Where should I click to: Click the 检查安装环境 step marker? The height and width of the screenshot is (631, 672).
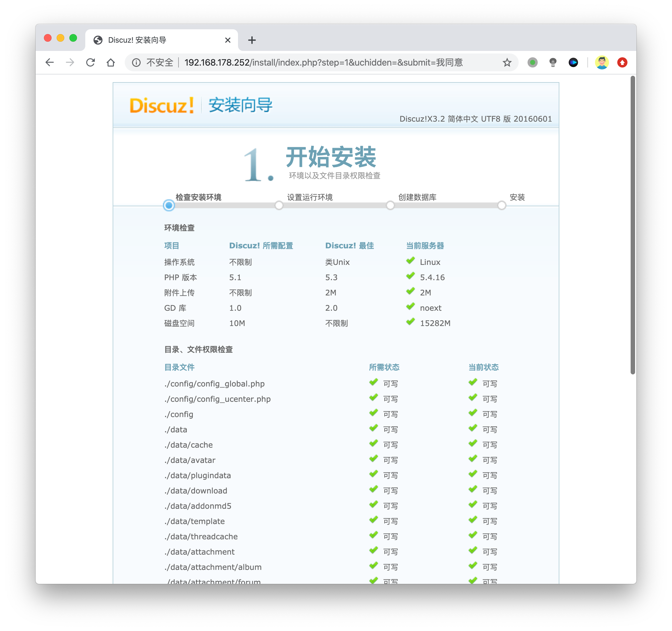pyautogui.click(x=169, y=205)
